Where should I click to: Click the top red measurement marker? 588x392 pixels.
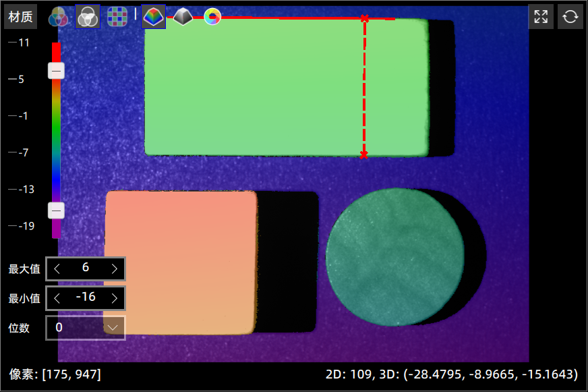pyautogui.click(x=365, y=19)
